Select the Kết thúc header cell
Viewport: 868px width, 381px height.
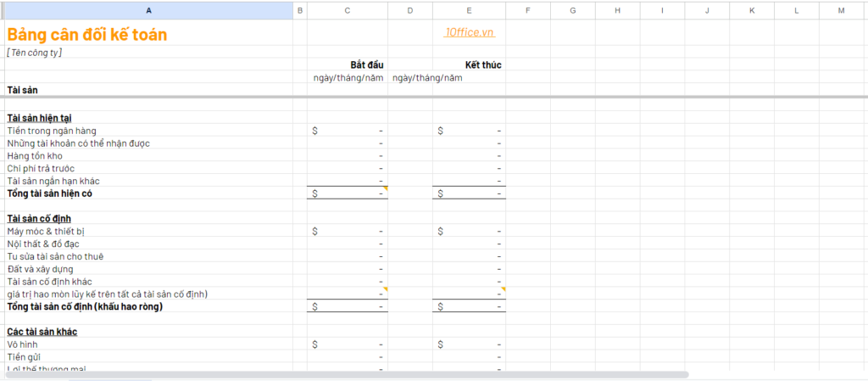(469, 64)
